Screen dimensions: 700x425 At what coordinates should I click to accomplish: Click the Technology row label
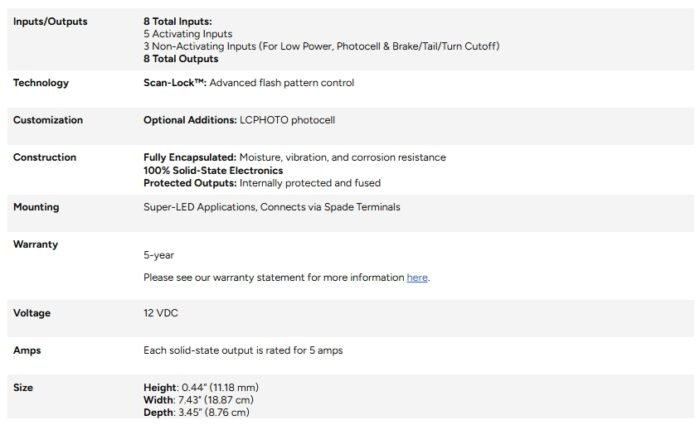click(41, 83)
